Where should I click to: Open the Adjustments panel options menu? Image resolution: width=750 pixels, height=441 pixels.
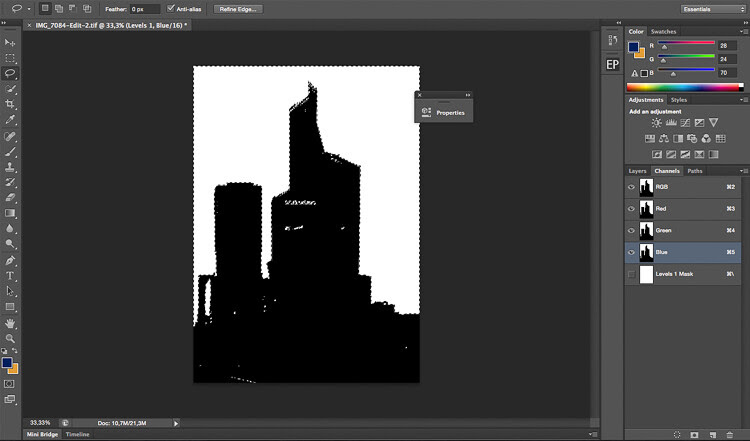tap(743, 100)
